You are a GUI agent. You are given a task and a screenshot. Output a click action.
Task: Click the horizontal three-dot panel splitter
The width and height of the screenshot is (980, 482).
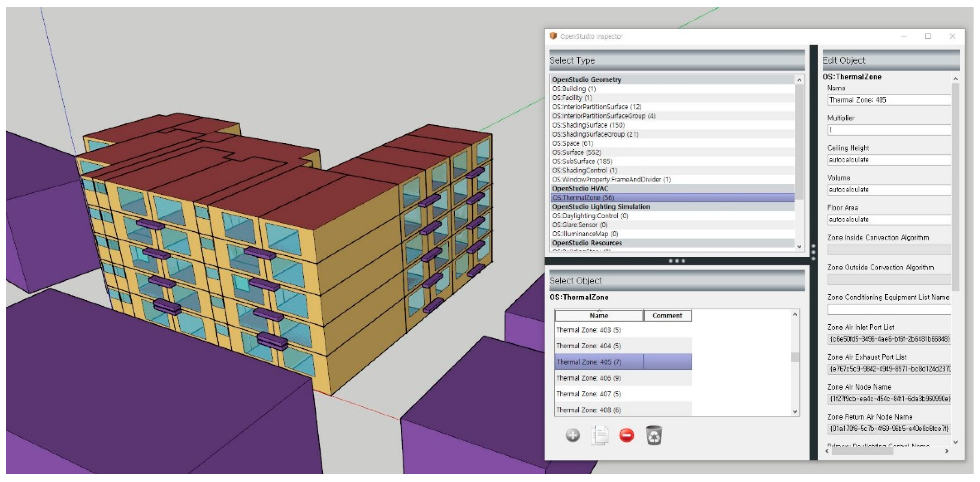[677, 261]
